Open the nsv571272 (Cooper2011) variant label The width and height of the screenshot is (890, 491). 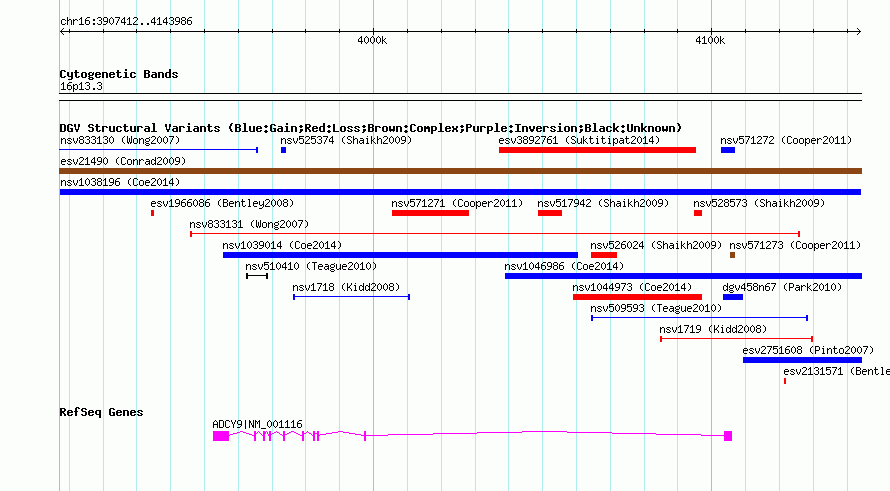click(786, 140)
